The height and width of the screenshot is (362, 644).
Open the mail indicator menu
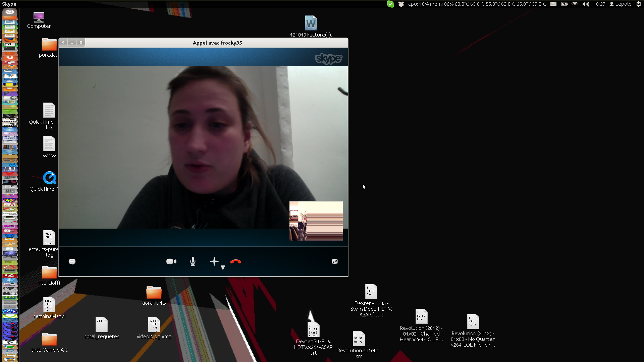[553, 4]
